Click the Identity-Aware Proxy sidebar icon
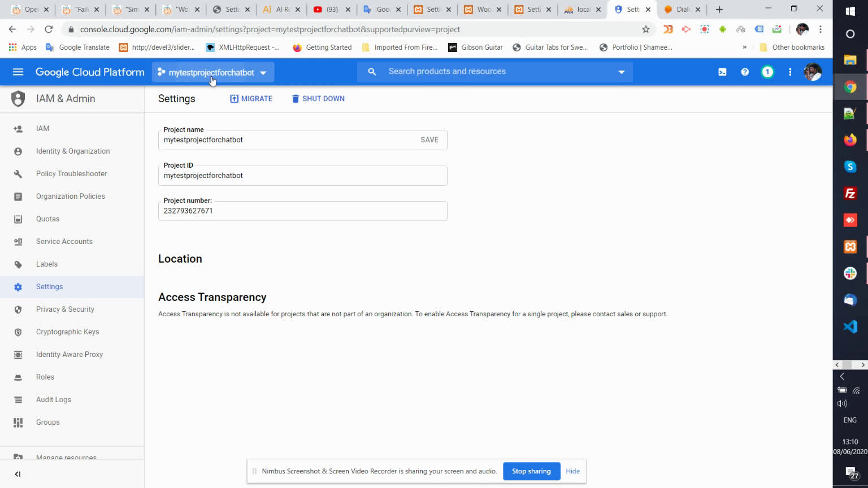868x488 pixels. (x=18, y=355)
